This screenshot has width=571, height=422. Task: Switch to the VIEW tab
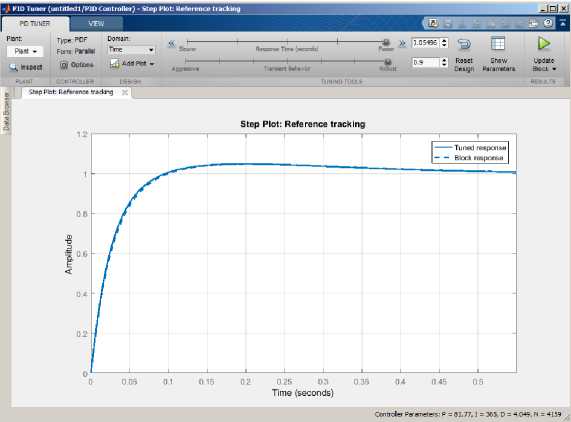(96, 24)
